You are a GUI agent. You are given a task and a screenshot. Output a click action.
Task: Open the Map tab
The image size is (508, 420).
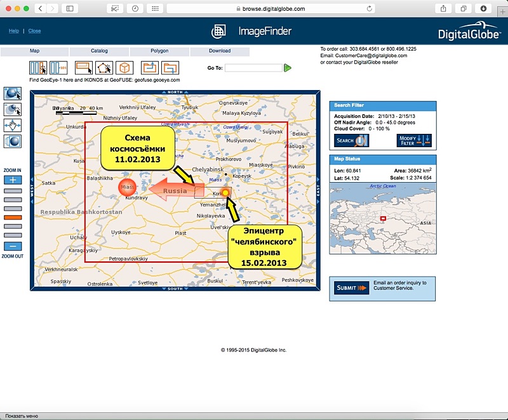[34, 51]
